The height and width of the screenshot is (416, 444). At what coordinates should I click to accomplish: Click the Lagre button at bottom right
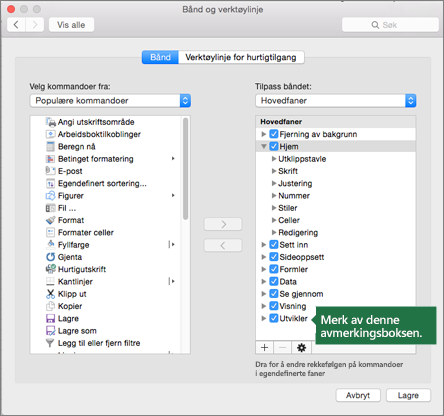pyautogui.click(x=408, y=396)
